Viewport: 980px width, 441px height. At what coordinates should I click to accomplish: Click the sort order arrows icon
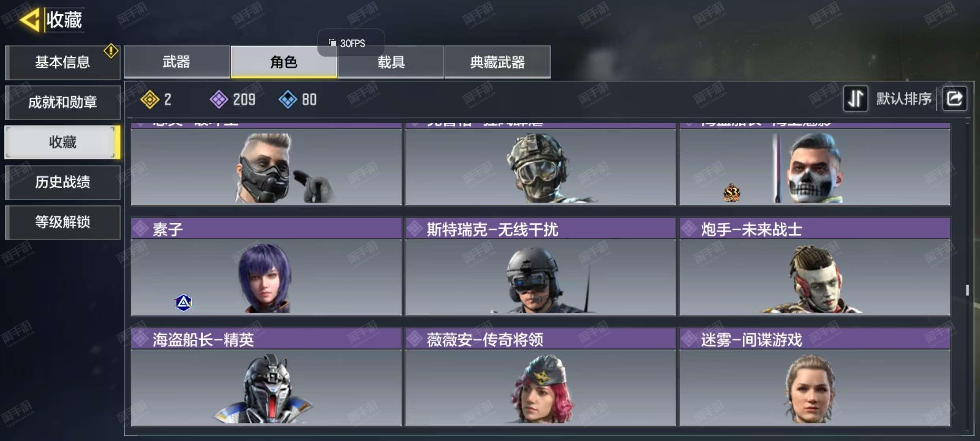pos(856,98)
